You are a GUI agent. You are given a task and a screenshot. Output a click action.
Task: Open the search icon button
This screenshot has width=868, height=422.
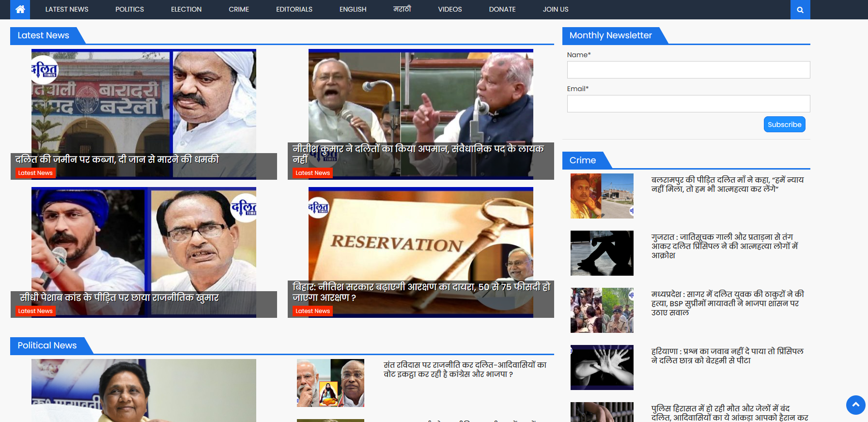800,10
